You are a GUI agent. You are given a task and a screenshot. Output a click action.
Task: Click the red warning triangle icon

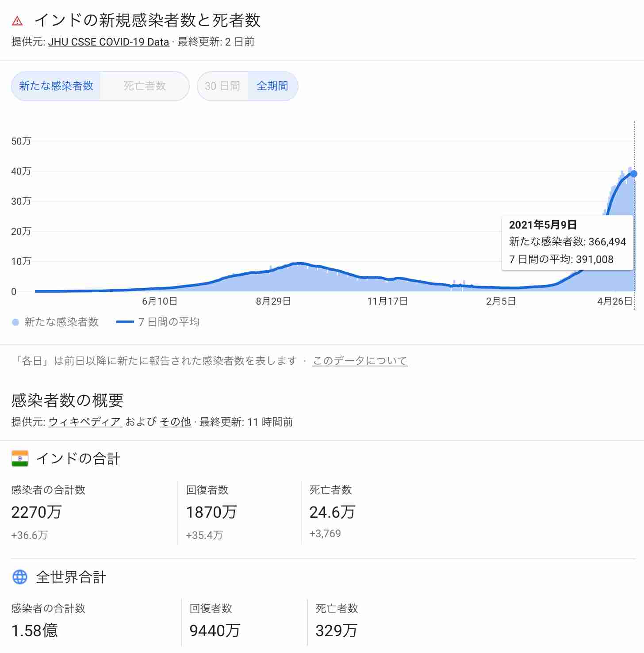click(x=17, y=21)
